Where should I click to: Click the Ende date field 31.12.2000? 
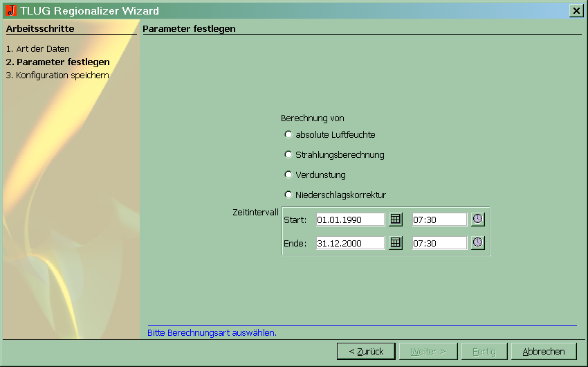(349, 243)
